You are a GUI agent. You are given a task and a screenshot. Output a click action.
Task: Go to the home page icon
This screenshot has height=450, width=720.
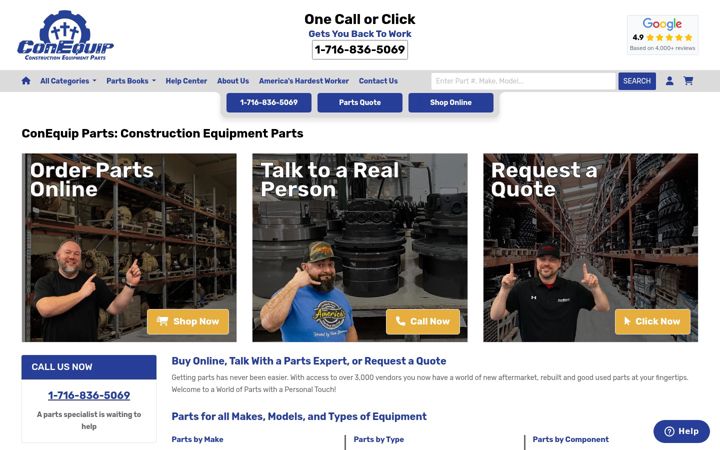click(x=26, y=81)
